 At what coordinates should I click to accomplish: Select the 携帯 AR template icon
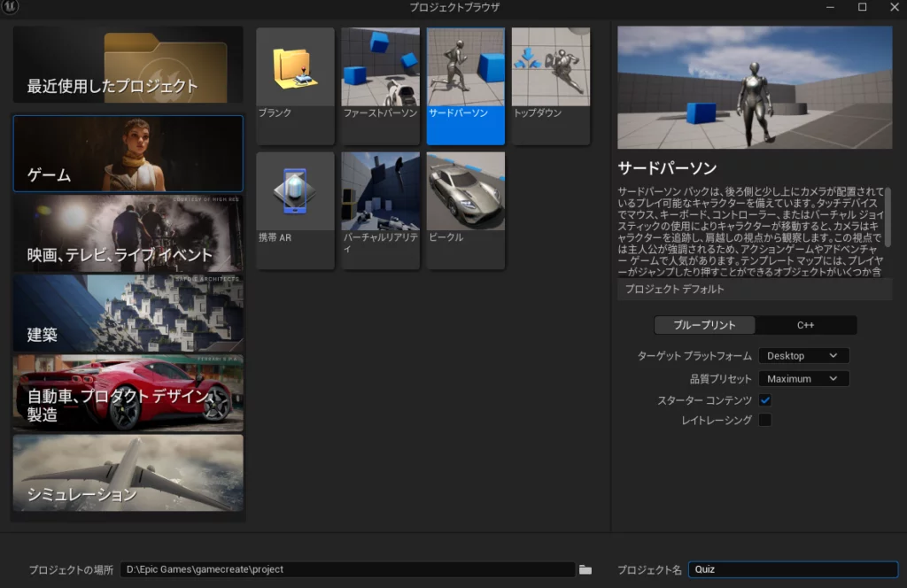point(295,192)
